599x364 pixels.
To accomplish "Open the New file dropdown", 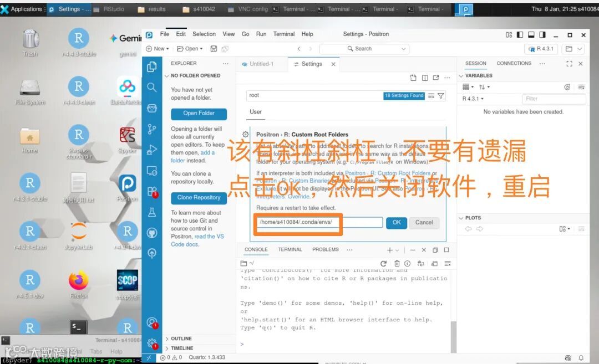I will 158,49.
